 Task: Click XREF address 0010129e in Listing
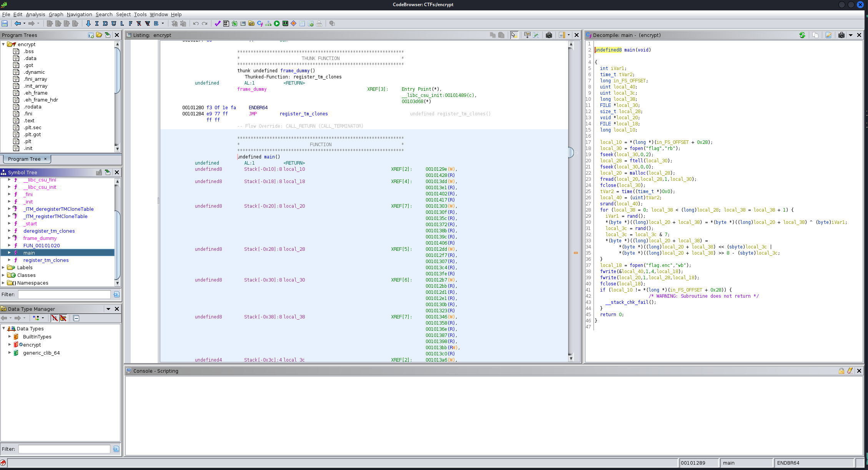click(436, 169)
